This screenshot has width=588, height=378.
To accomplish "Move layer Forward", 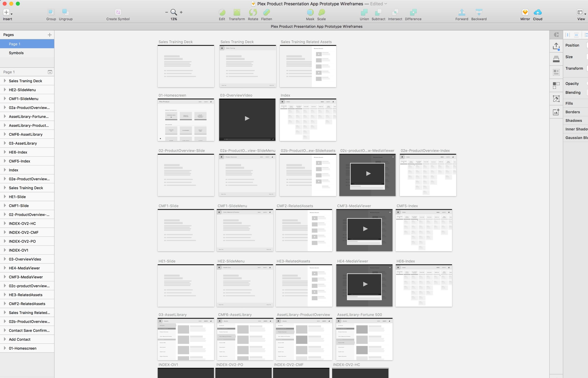I will point(462,12).
